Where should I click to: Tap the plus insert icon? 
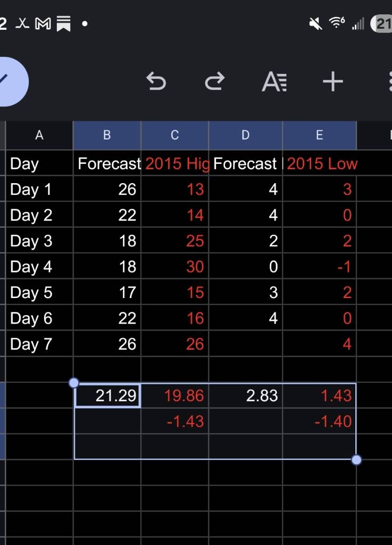(x=333, y=82)
